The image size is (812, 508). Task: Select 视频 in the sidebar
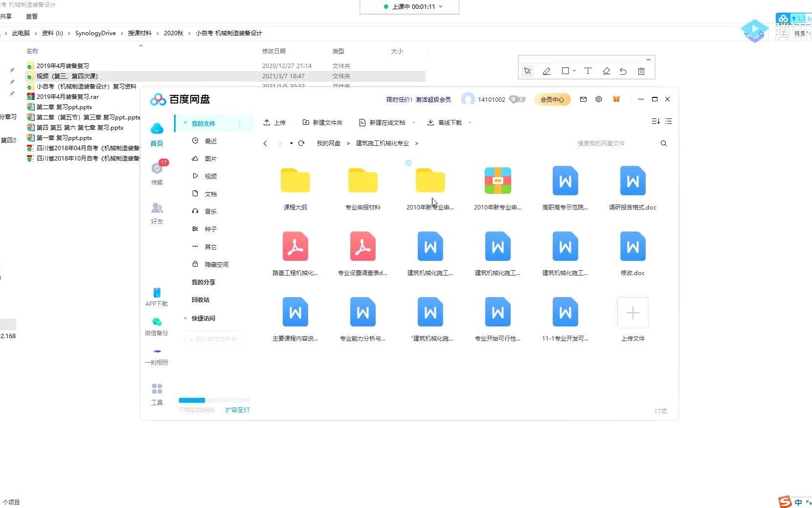tap(211, 176)
